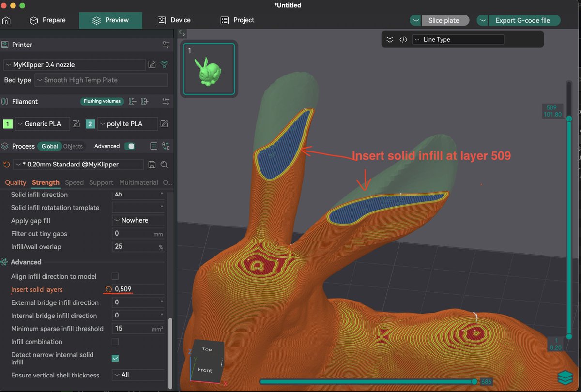Open the Filament settings sliders icon
The image size is (581, 392).
pos(166,102)
